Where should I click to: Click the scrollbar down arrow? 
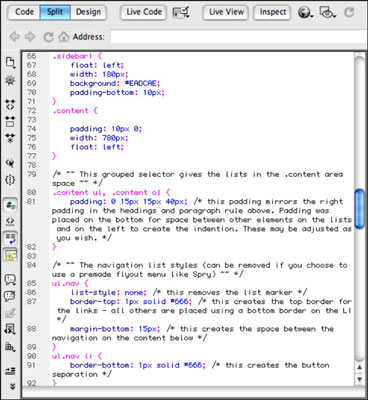pos(359,379)
